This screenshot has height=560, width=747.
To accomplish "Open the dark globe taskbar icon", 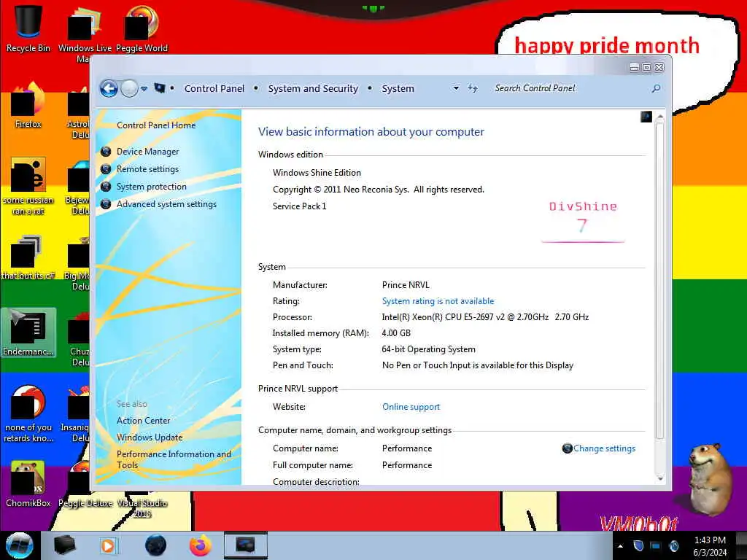I will [156, 545].
